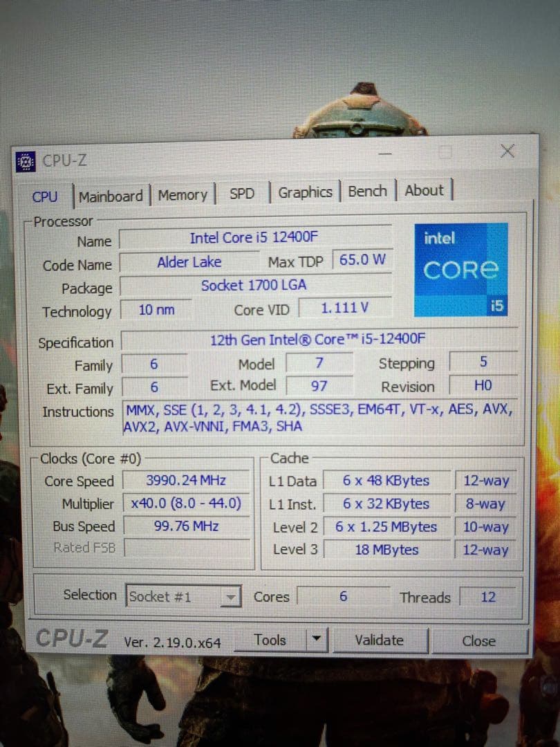Click the 10 nm technology value

click(156, 310)
